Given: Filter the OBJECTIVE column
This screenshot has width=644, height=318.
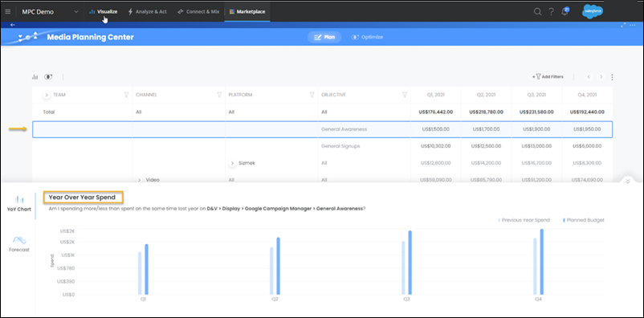Looking at the screenshot, I should (x=405, y=95).
